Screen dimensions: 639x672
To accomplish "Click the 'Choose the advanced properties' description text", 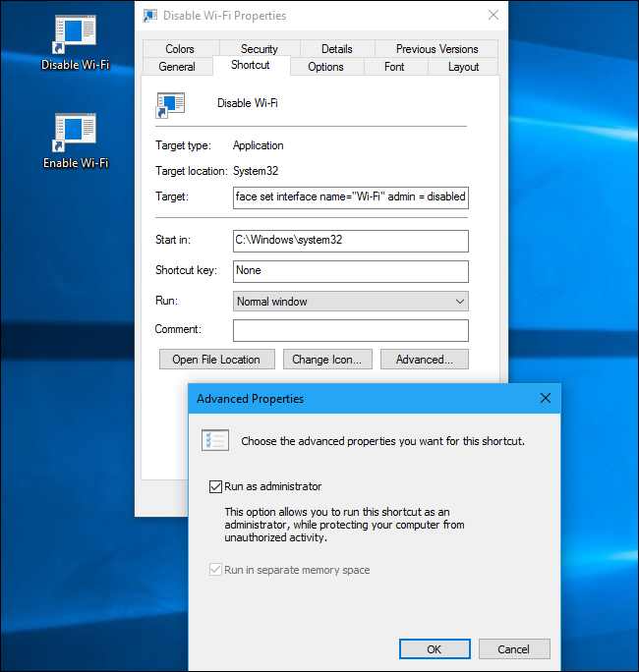I will point(382,441).
